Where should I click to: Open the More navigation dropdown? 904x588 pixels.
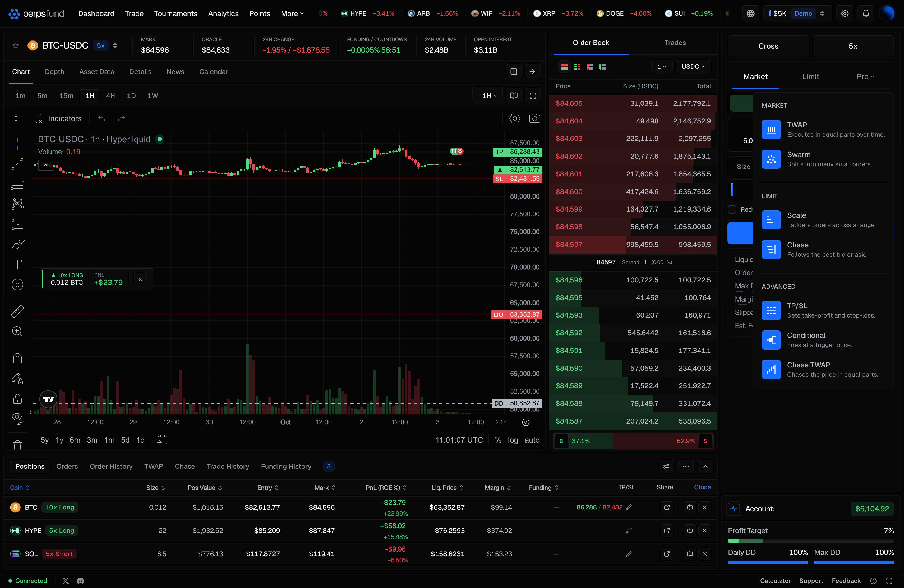tap(292, 13)
